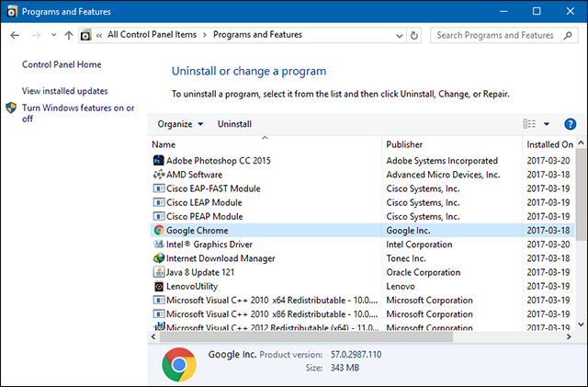
Task: Click the vertical scrollbar down arrow
Action: click(581, 324)
